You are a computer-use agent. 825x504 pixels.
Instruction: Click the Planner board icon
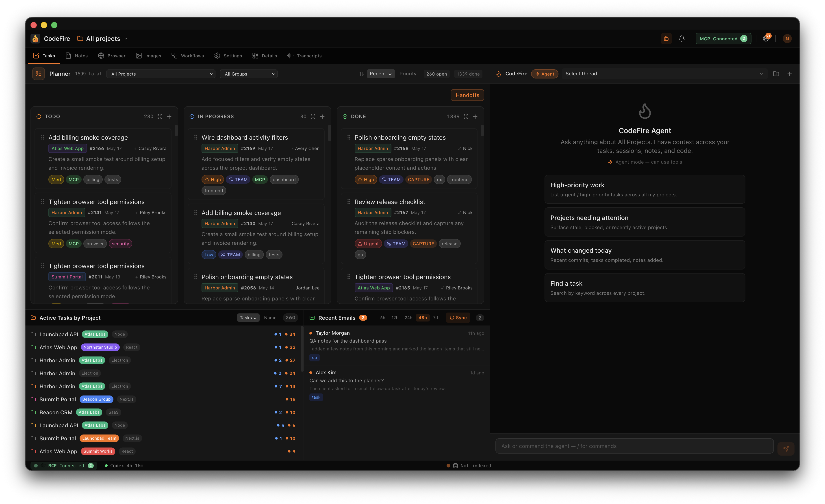point(39,74)
